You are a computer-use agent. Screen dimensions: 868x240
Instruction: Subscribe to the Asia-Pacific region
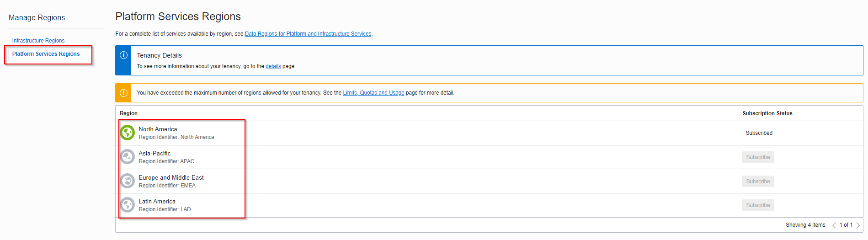click(x=758, y=157)
